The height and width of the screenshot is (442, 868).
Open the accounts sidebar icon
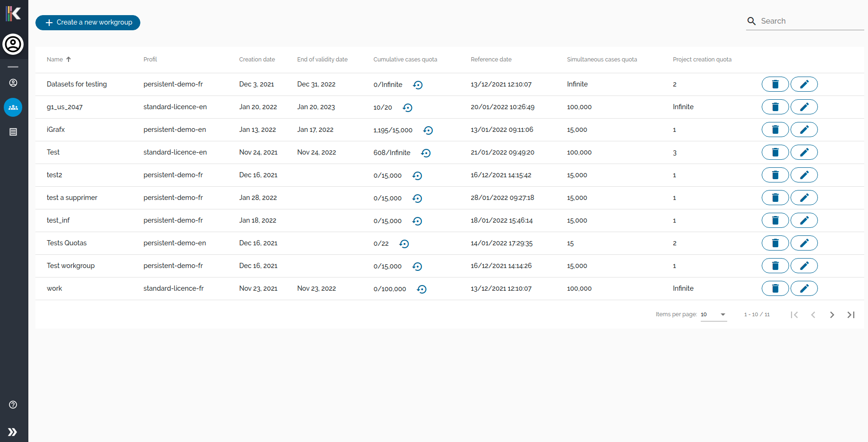(13, 83)
